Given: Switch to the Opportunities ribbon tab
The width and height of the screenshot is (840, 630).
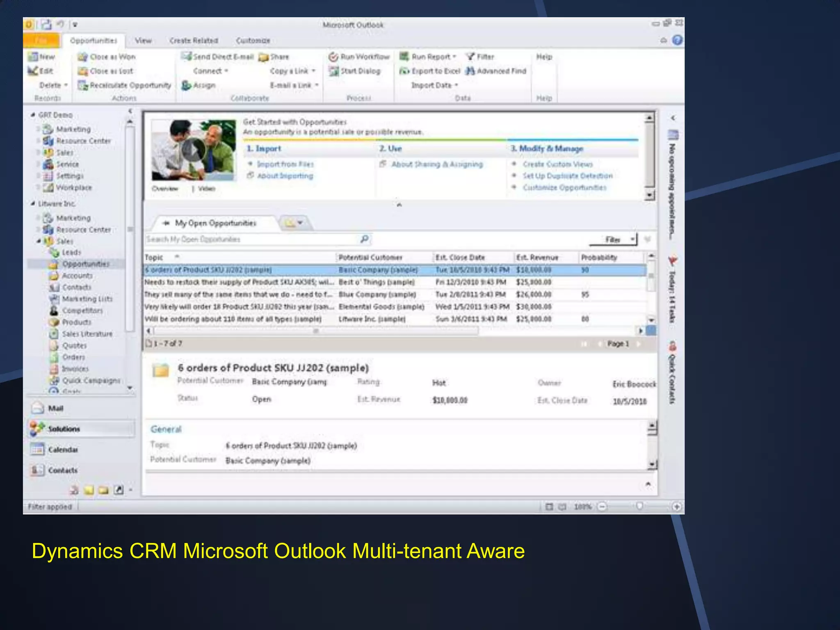Looking at the screenshot, I should 94,40.
